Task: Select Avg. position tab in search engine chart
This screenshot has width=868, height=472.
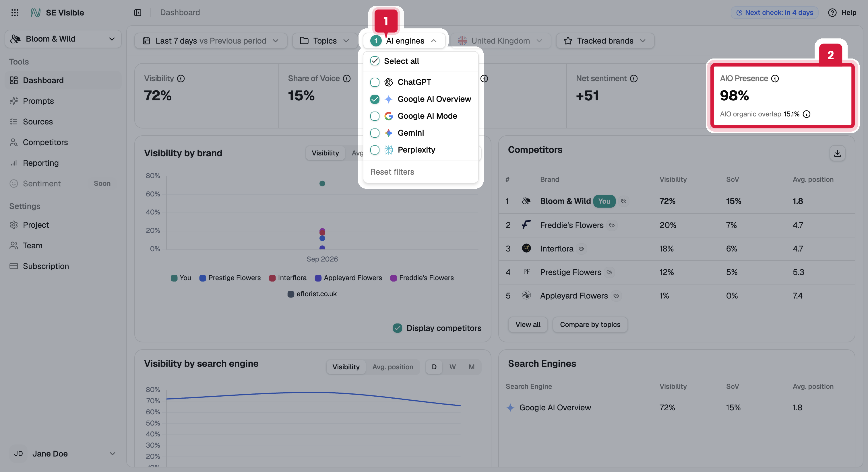Action: pyautogui.click(x=393, y=367)
